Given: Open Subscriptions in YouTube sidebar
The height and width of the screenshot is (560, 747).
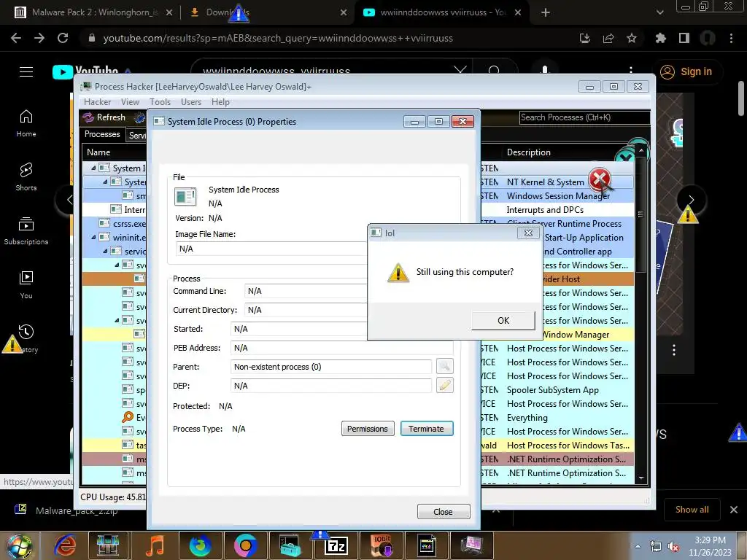Looking at the screenshot, I should pyautogui.click(x=26, y=231).
